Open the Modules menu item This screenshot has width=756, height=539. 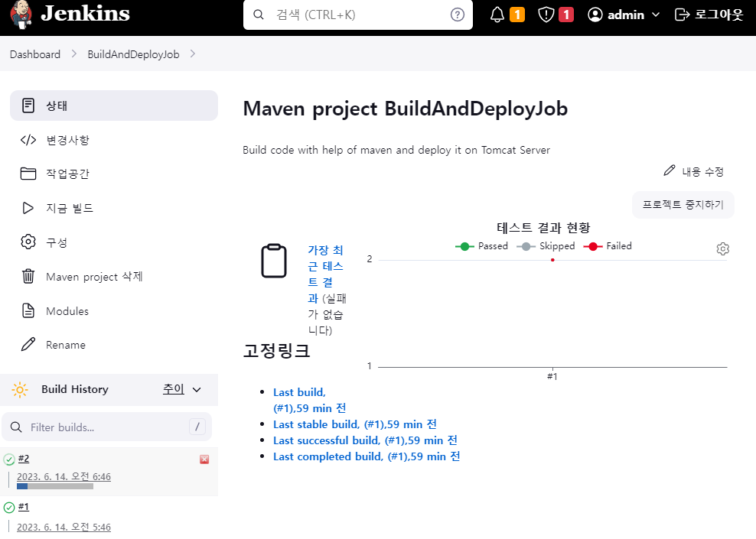[114, 310]
